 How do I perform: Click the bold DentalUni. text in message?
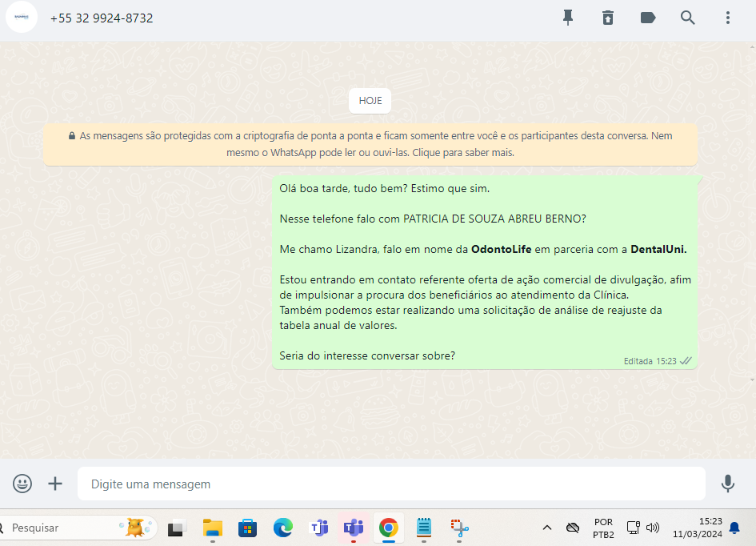tap(658, 249)
